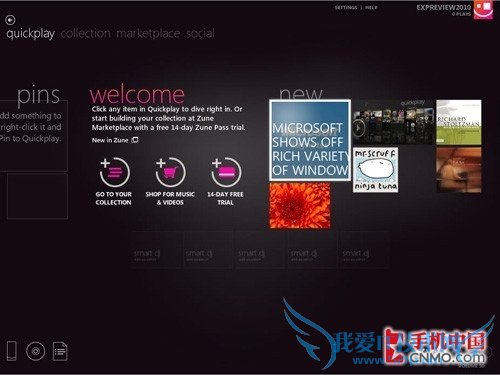Open the Help link
This screenshot has height=375, width=500.
[x=371, y=7]
